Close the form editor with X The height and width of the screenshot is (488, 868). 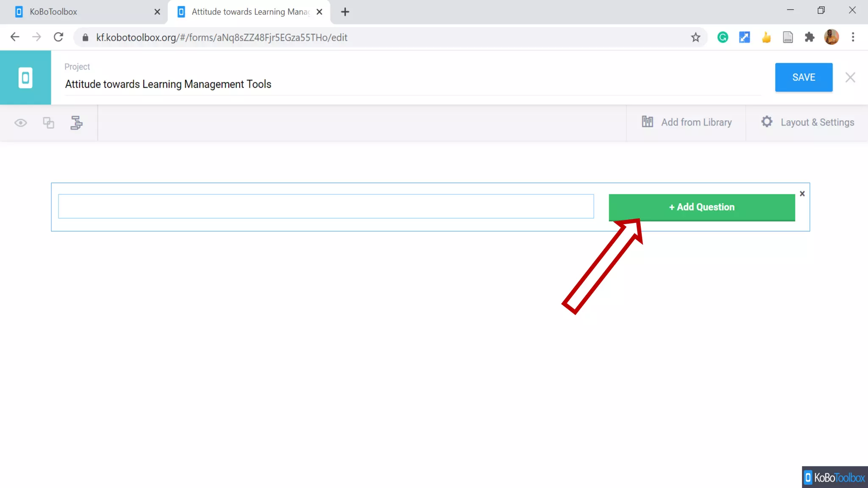pyautogui.click(x=850, y=78)
